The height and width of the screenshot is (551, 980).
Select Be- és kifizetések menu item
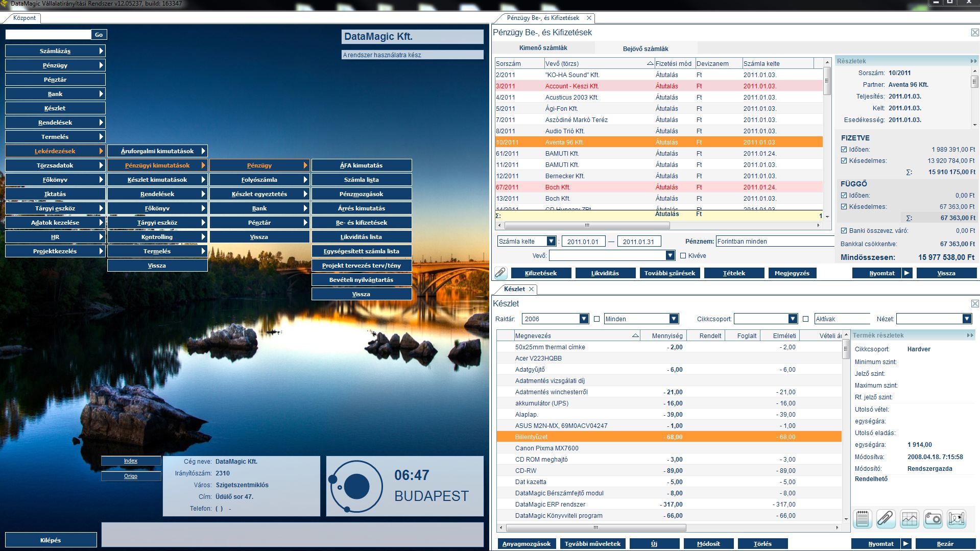coord(362,223)
